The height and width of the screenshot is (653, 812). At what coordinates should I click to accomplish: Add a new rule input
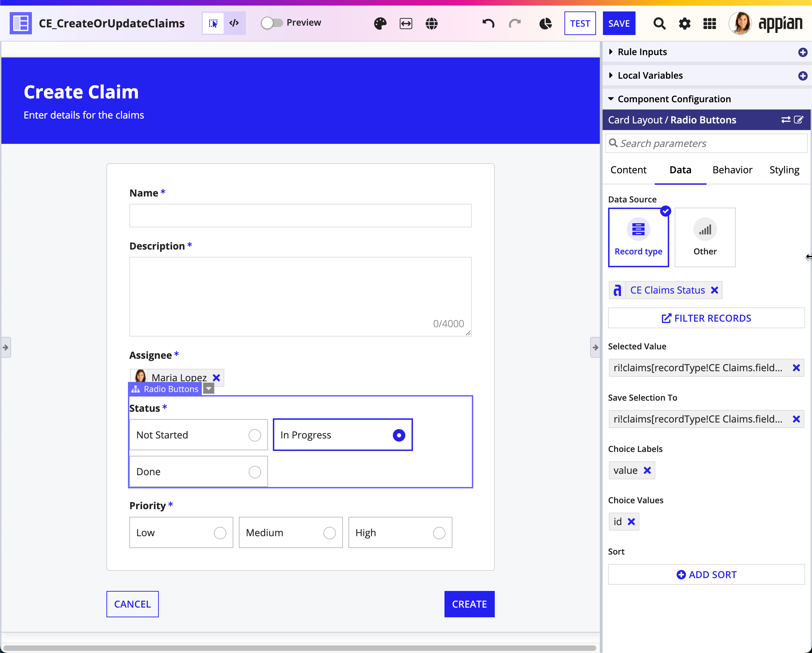[x=803, y=52]
